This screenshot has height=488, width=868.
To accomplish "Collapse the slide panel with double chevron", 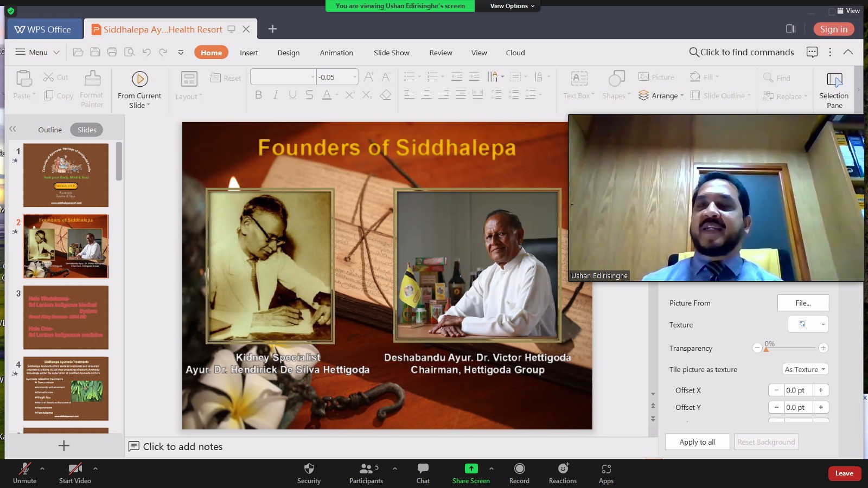I will point(12,129).
